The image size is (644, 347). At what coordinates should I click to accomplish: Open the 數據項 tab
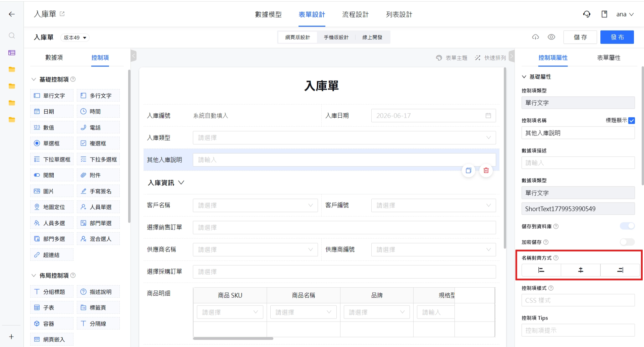54,58
